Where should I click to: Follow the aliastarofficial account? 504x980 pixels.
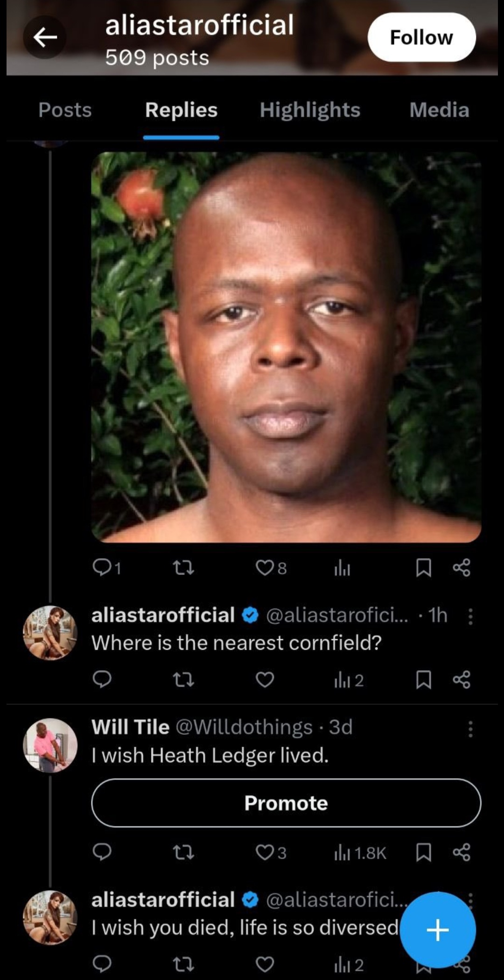point(421,37)
